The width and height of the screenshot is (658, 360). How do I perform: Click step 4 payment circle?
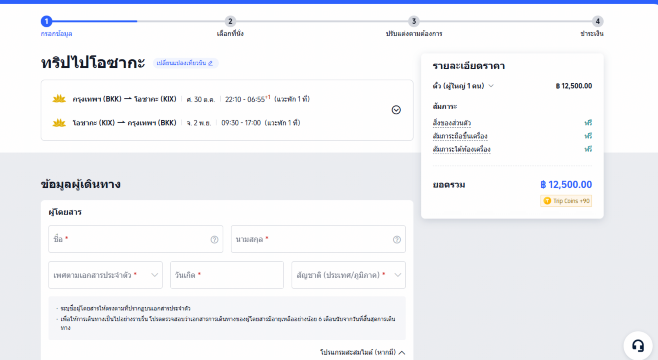(598, 21)
